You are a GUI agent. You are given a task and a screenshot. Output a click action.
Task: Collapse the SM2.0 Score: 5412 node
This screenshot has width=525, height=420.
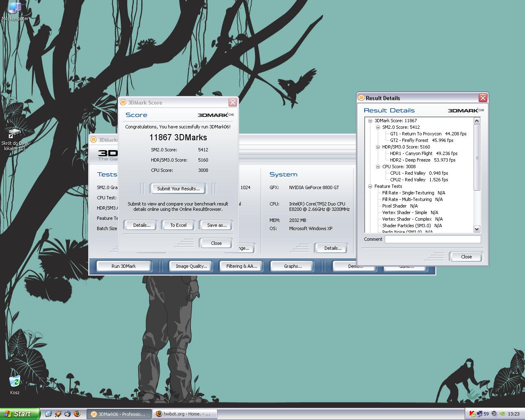(x=378, y=127)
